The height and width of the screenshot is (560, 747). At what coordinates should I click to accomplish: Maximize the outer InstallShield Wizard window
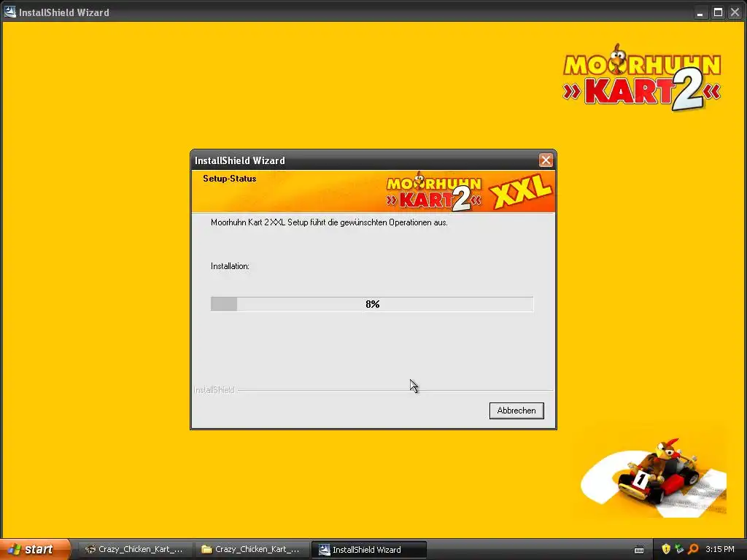(718, 12)
